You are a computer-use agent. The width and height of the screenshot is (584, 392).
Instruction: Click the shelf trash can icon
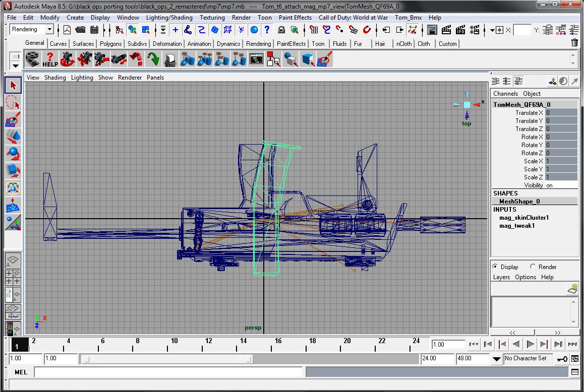(574, 43)
